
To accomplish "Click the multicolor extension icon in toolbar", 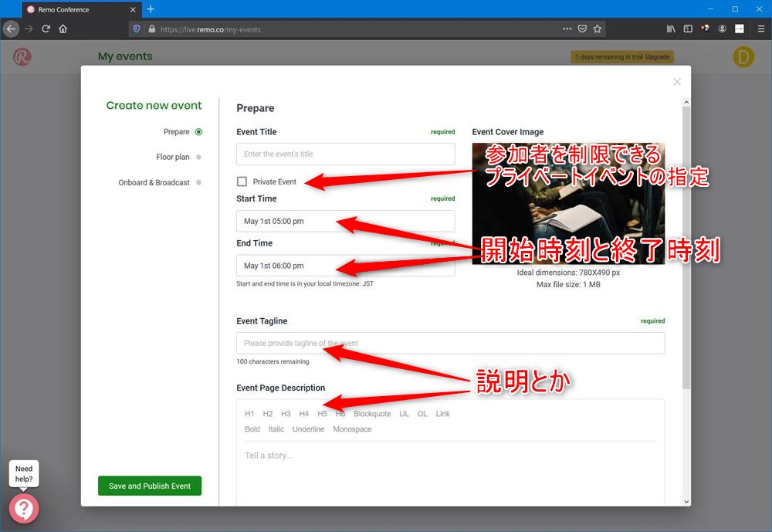I will click(x=705, y=29).
